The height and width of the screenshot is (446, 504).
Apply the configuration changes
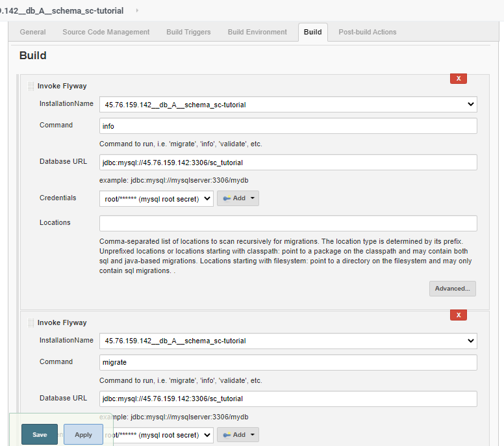point(83,434)
